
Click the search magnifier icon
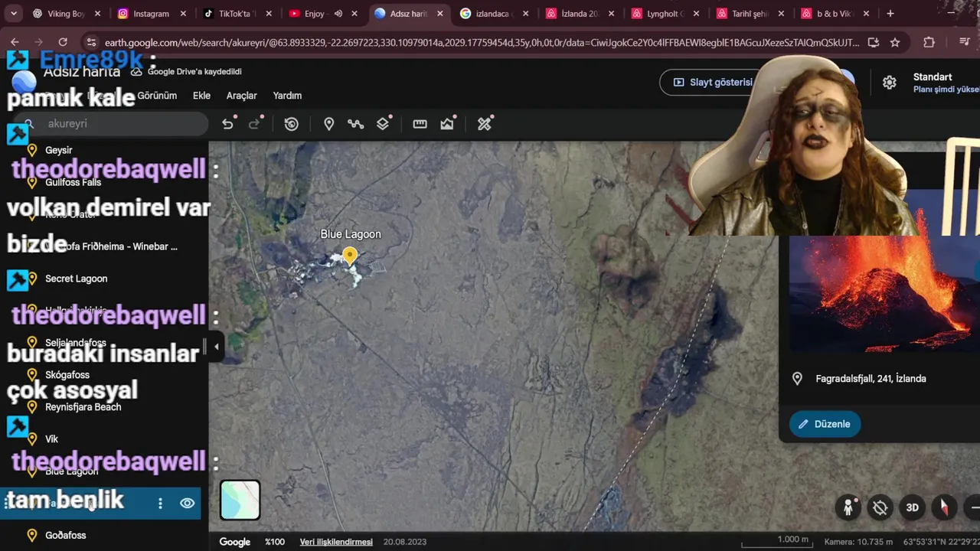point(29,124)
